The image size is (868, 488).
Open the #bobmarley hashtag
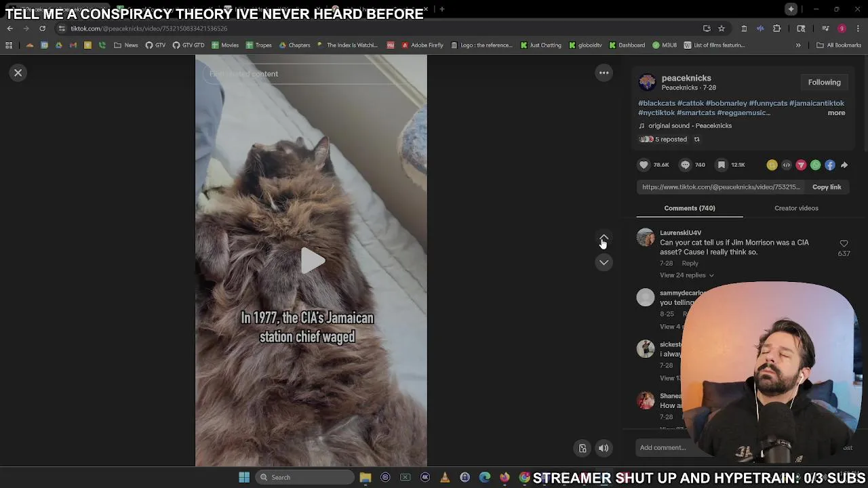tap(726, 104)
